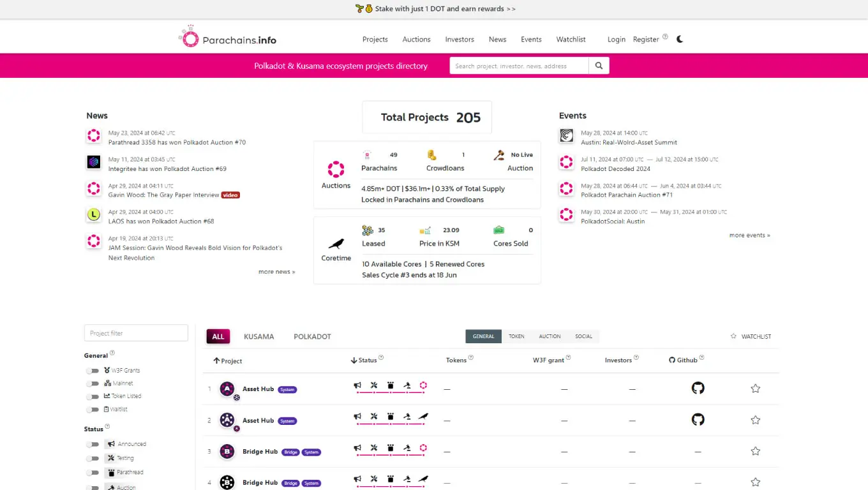
Task: Switch to AUCTION view tab
Action: [x=550, y=336]
